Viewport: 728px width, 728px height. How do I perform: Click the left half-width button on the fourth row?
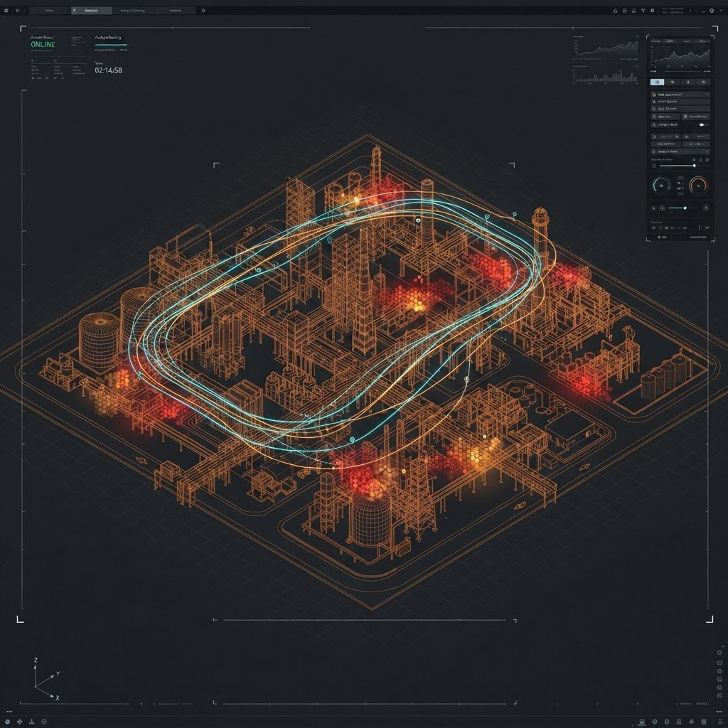pyautogui.click(x=665, y=117)
